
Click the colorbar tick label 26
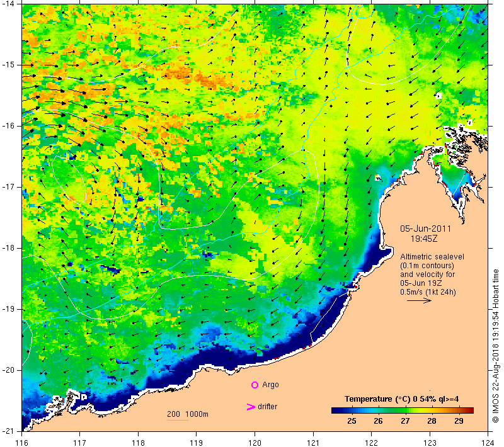click(379, 421)
